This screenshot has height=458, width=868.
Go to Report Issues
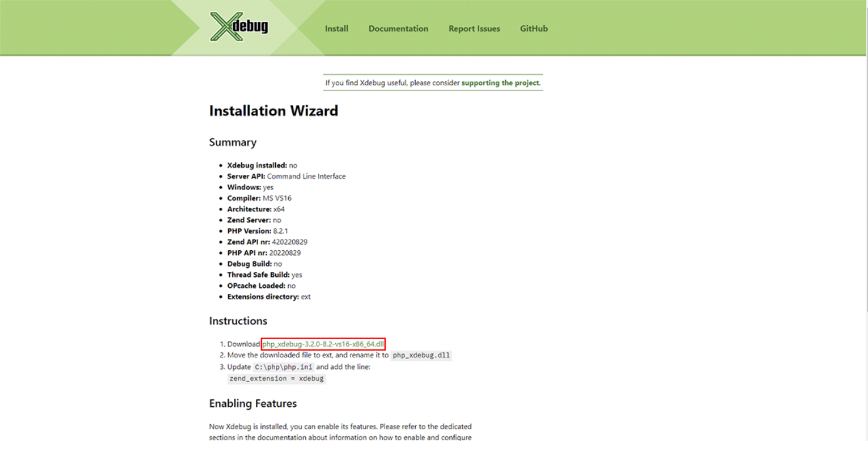(x=474, y=28)
